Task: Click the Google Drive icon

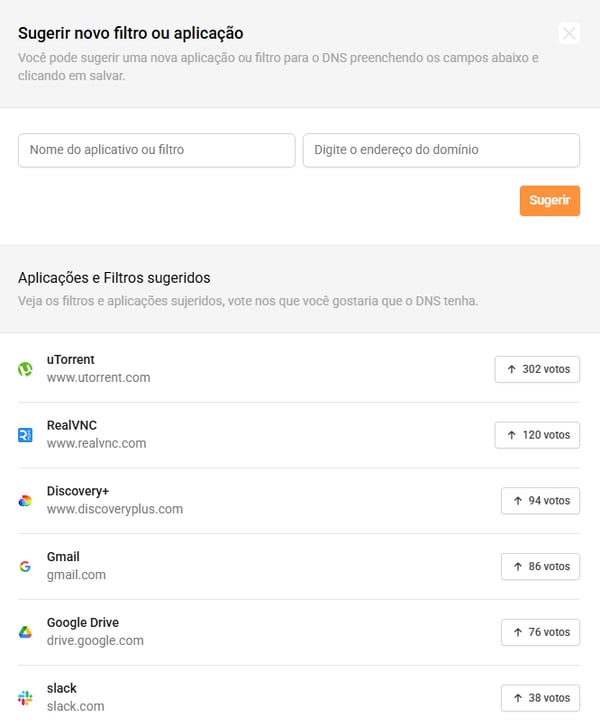Action: (x=26, y=632)
